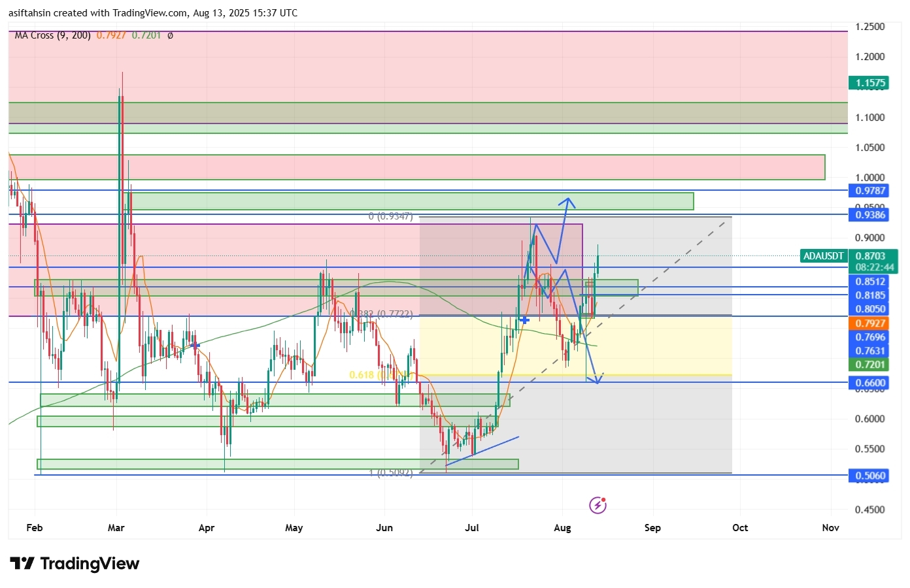Click the green 1.1575 price label
The image size is (910, 588).
click(x=870, y=83)
